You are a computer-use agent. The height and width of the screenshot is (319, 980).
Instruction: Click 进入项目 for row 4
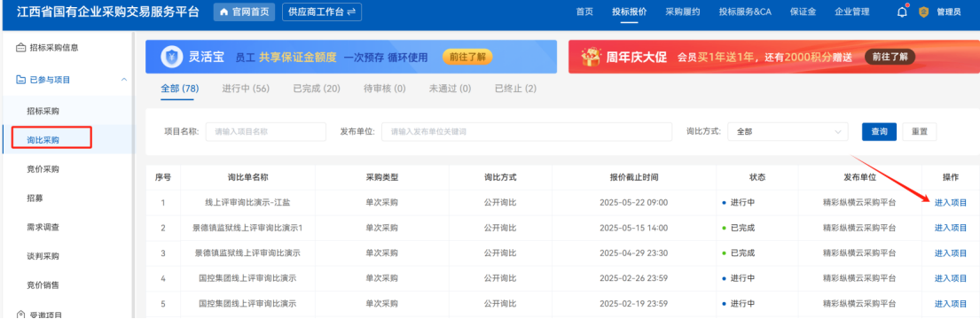(x=951, y=278)
